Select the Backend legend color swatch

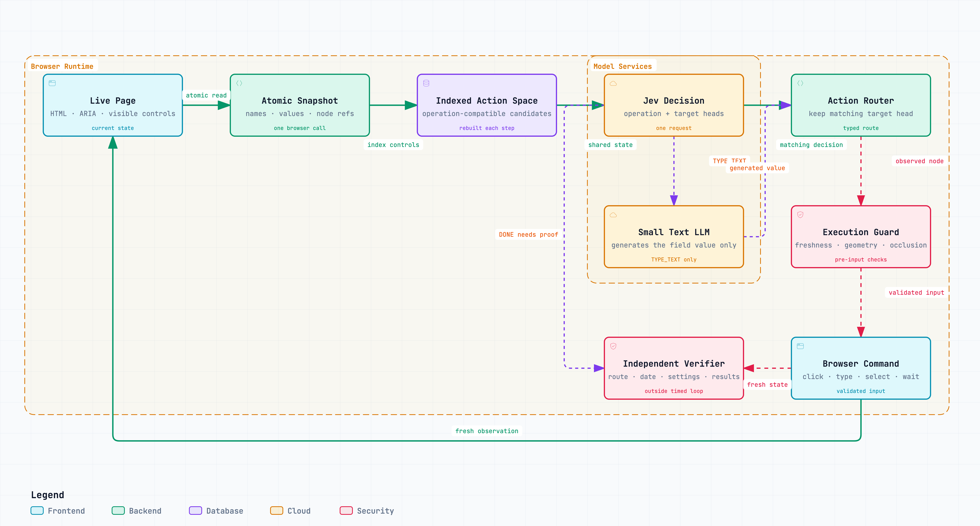tap(118, 511)
